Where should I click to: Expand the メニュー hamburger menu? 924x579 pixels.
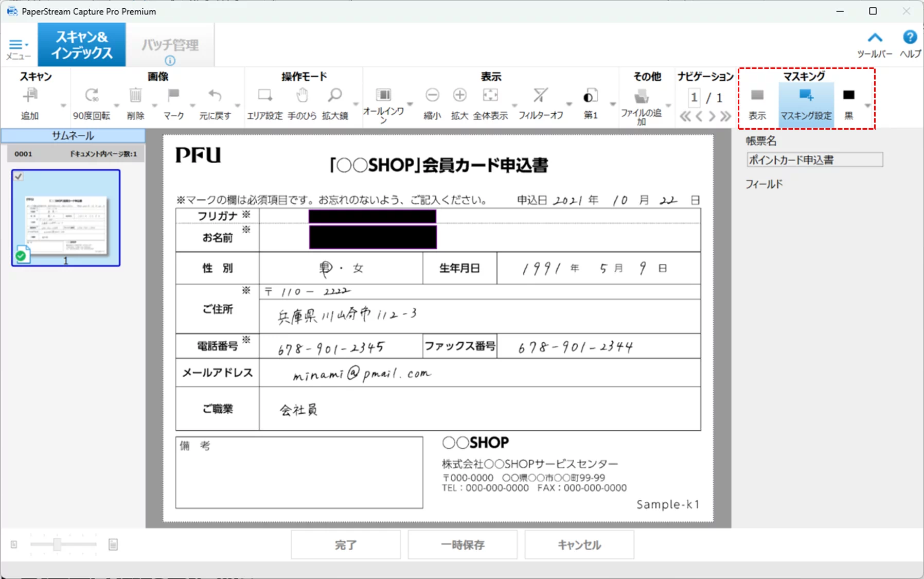point(18,46)
